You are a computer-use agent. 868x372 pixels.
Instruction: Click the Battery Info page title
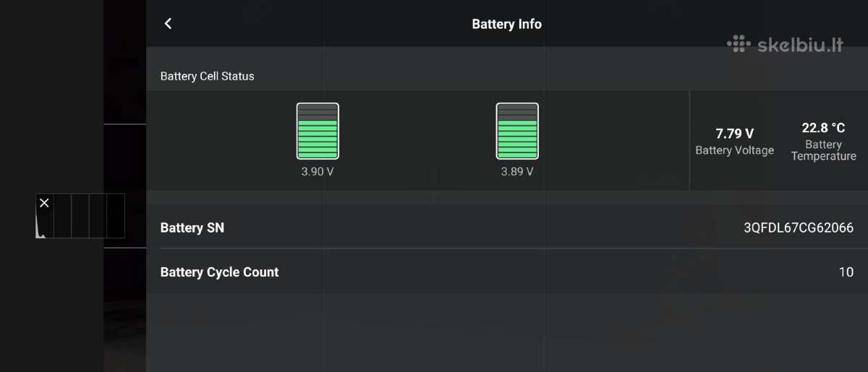coord(506,24)
